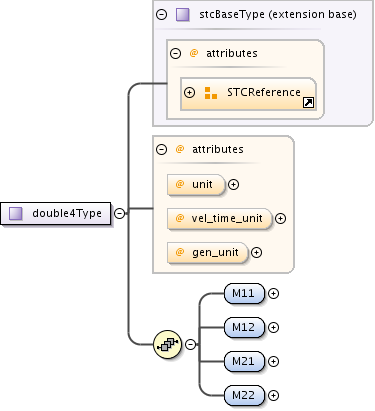
Task: Click the @ icon of lower attributes header
Action: (180, 149)
